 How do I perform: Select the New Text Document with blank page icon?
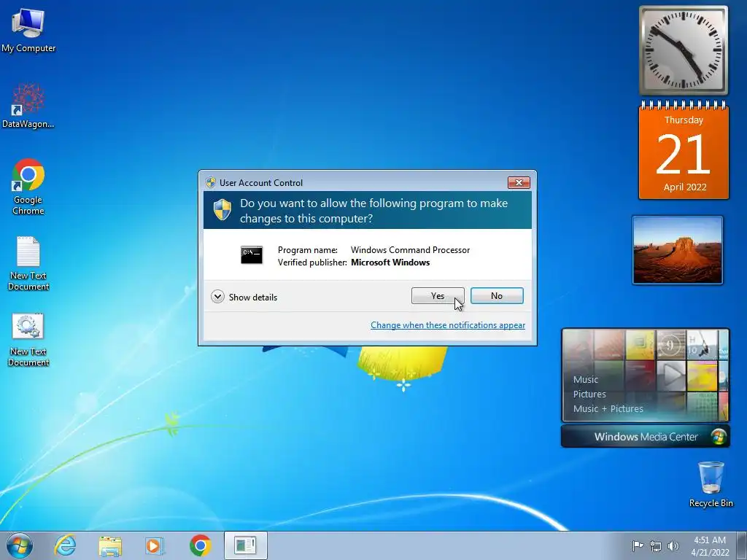pyautogui.click(x=28, y=262)
